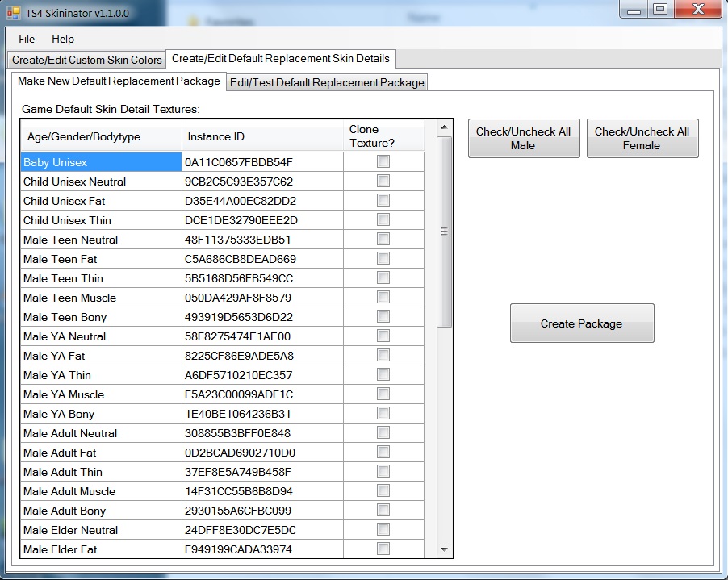Screen dimensions: 728x580
Task: Tick Clone Texture for Male Adult Bony
Action: [x=383, y=511]
